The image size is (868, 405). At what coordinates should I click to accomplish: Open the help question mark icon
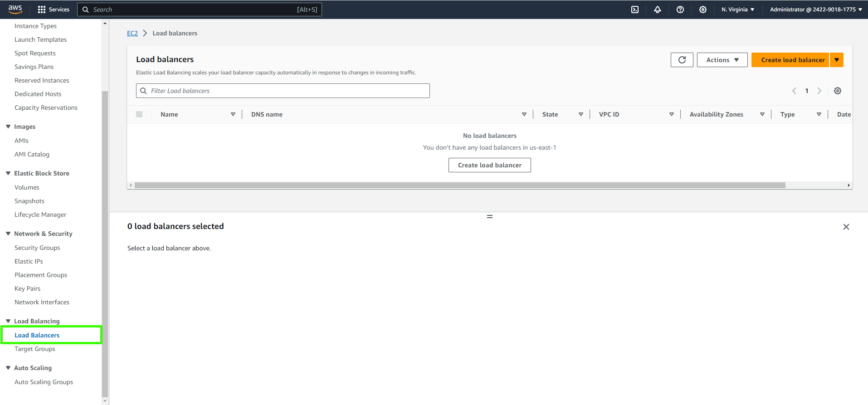coord(680,10)
